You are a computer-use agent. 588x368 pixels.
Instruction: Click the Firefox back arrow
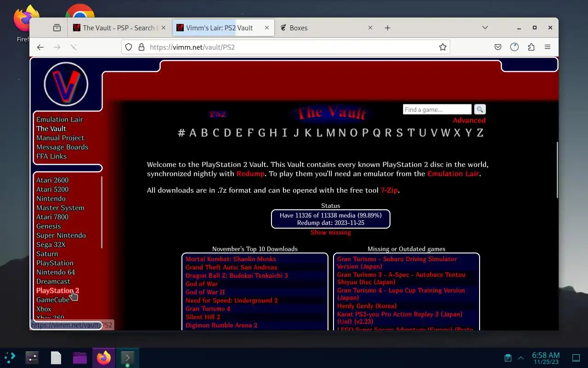tap(40, 47)
